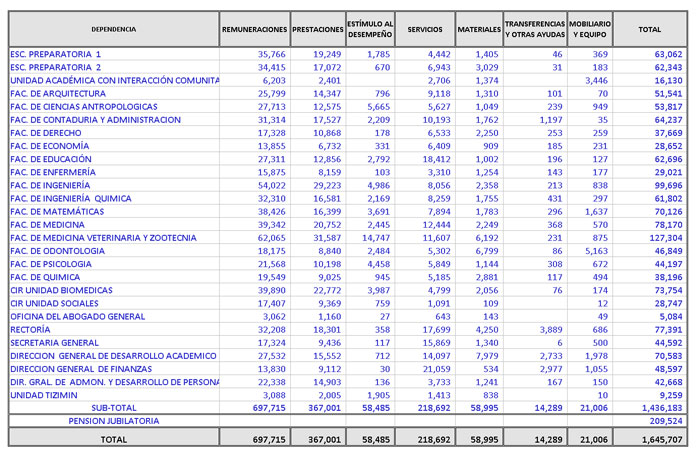Click the TRANSFERENCIAS Y OTRAS AYUDAS header
The width and height of the screenshot is (700, 455).
point(534,30)
